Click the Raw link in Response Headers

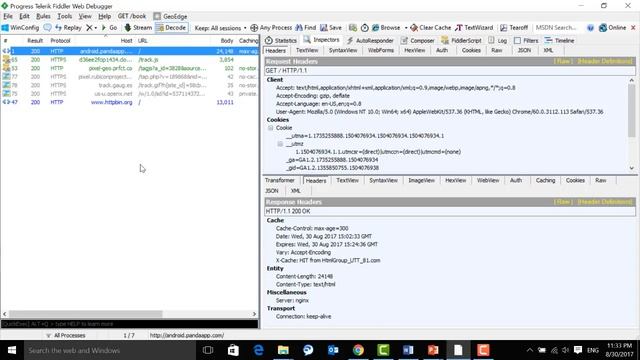(x=563, y=202)
